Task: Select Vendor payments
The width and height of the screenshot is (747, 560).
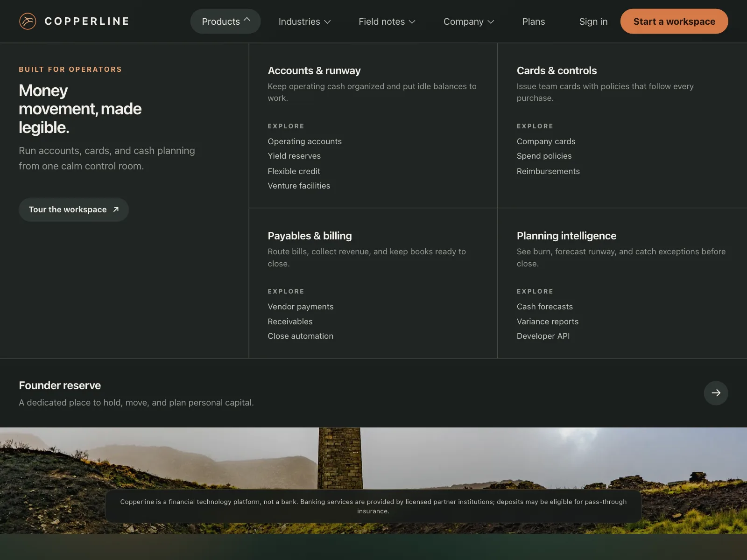Action: (x=301, y=307)
